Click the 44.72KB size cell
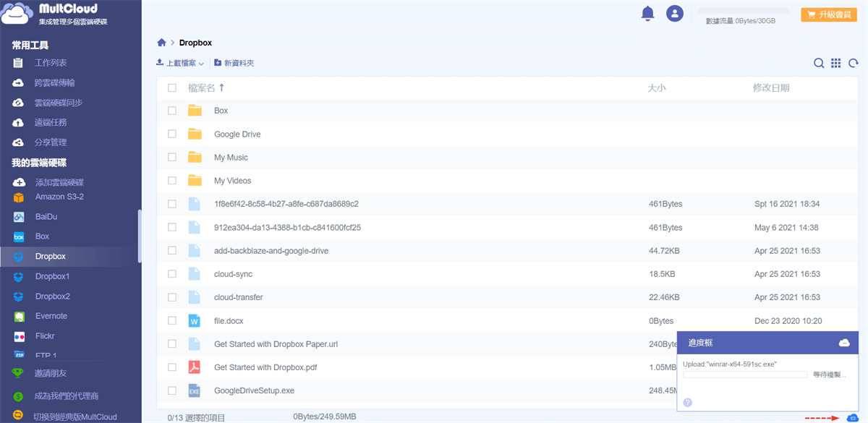 [664, 251]
